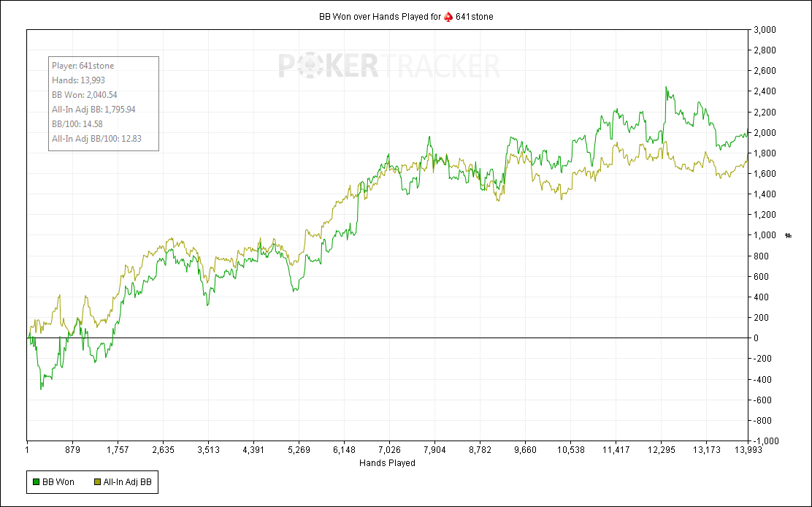812x507 pixels.
Task: Click the x-axis label 1,757
Action: 118,450
